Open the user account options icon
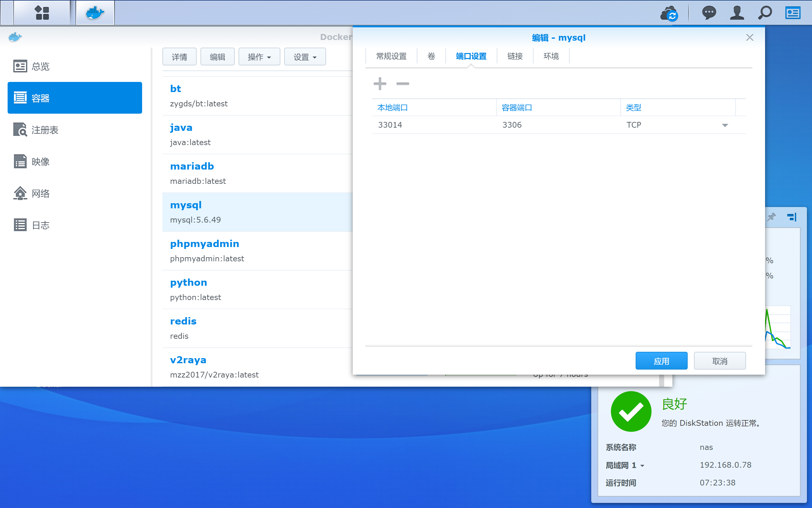The width and height of the screenshot is (812, 508). coord(737,13)
